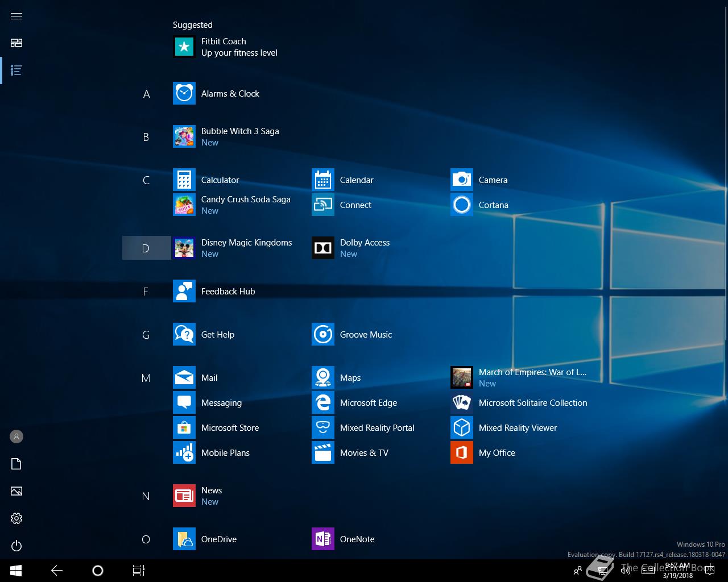Launch Cortana from the app list
Screen dimensions: 728x582
click(x=462, y=205)
